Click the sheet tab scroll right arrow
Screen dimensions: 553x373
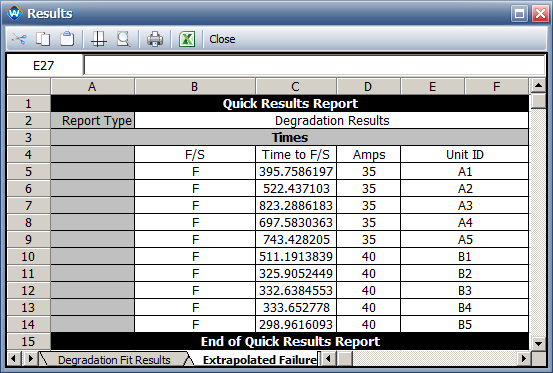coord(31,359)
